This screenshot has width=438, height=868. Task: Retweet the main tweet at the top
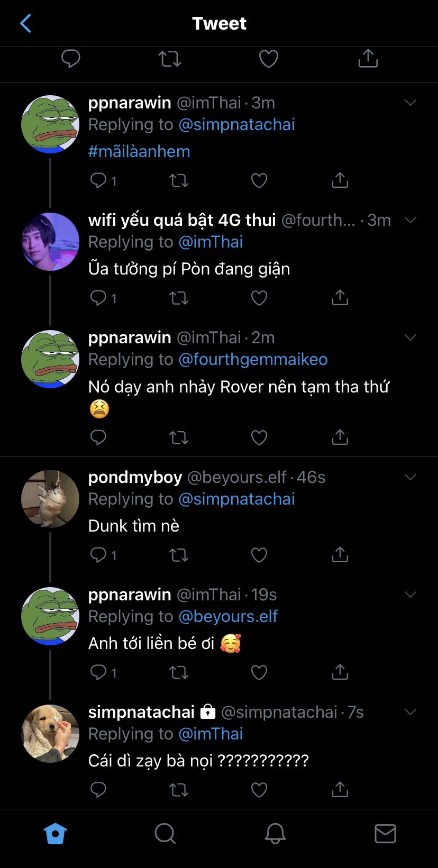coord(170,59)
